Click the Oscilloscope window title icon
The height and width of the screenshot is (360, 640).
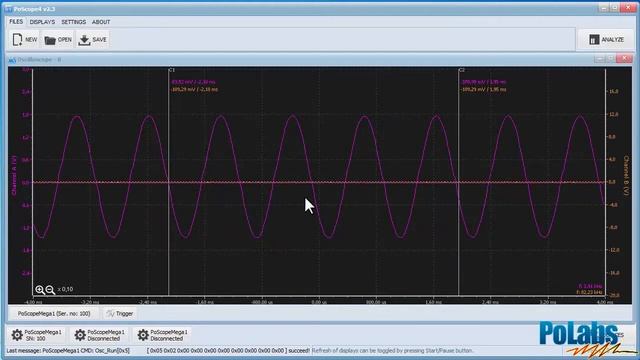pyautogui.click(x=12, y=60)
